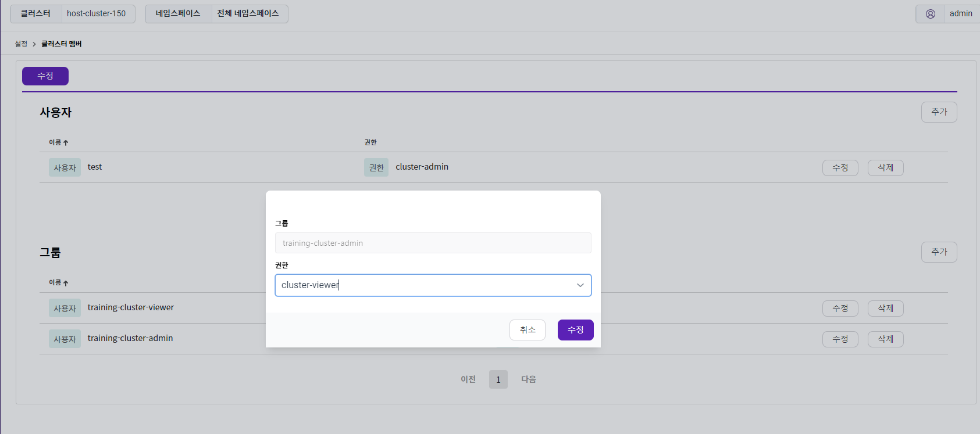
Task: Click the 네임스페이스 label in top bar
Action: click(178, 14)
